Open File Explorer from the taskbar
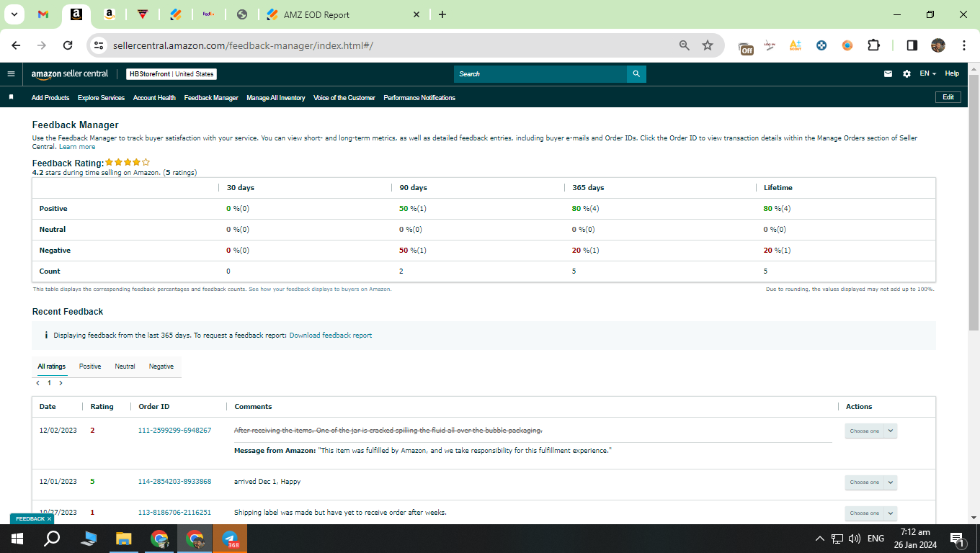The height and width of the screenshot is (553, 980). (x=124, y=539)
